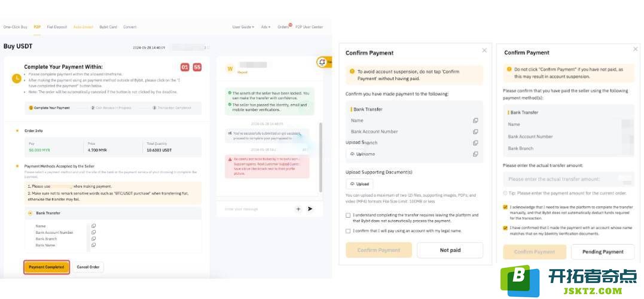Screen dimensions: 644x299
Task: Uncheck 'I acknowledge that I need to leave' checkbox
Action: pos(505,208)
